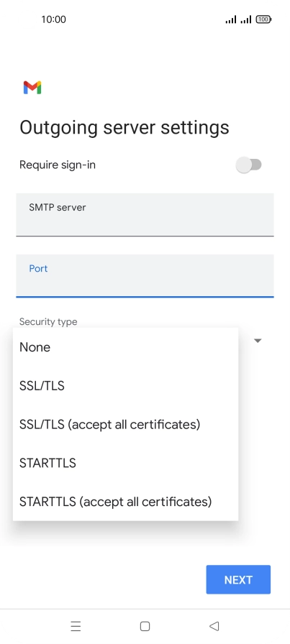The image size is (290, 644).
Task: Tap the Security type label
Action: [48, 321]
